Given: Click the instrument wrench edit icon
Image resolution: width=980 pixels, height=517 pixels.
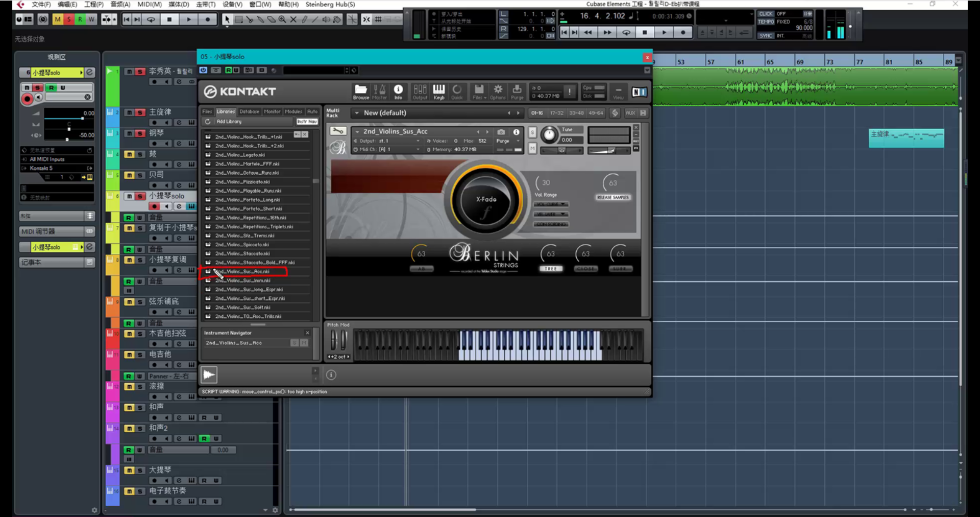Looking at the screenshot, I should click(337, 131).
